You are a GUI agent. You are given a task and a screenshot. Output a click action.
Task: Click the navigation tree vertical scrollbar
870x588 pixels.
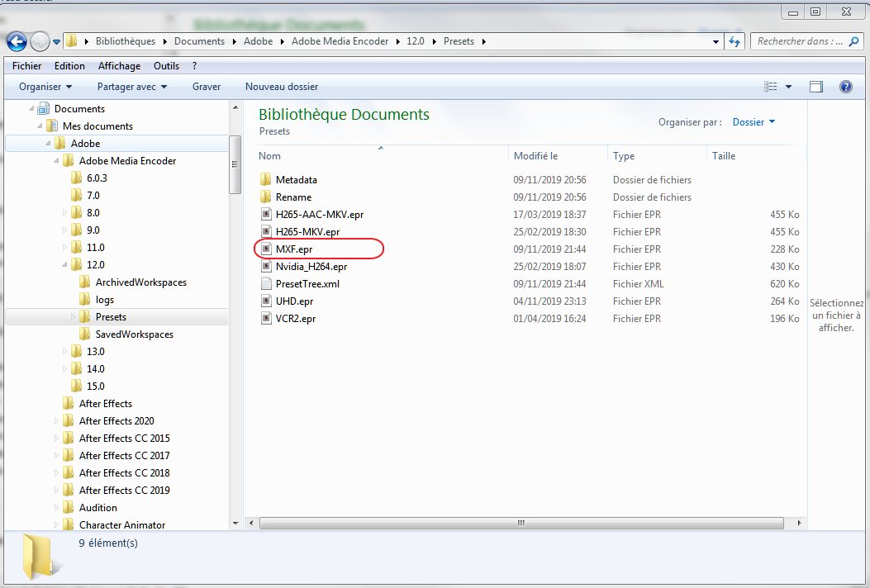pos(235,164)
